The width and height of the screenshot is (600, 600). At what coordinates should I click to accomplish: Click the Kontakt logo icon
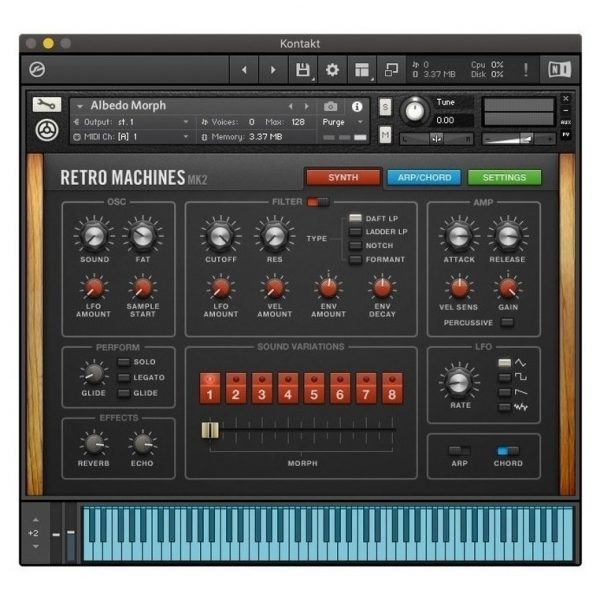37,70
